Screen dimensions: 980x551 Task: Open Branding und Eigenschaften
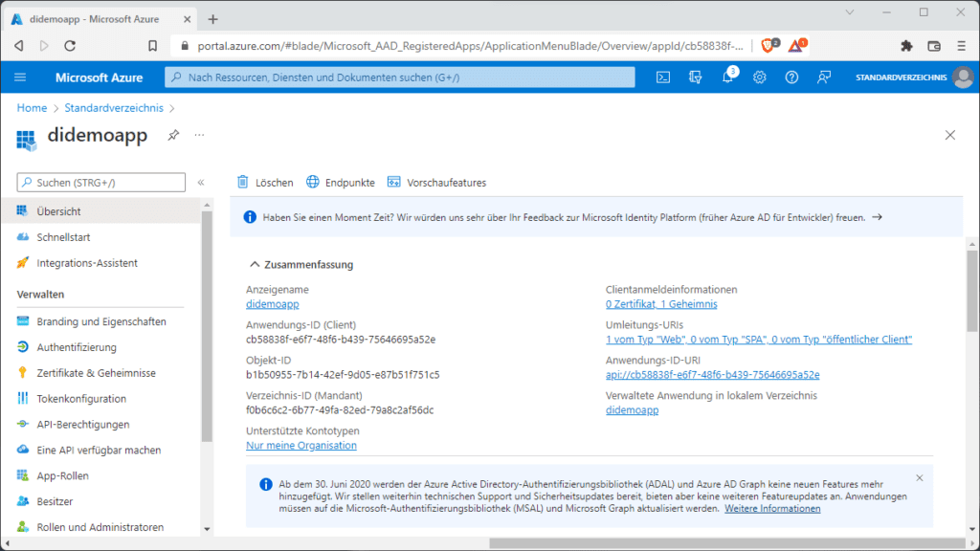click(100, 321)
